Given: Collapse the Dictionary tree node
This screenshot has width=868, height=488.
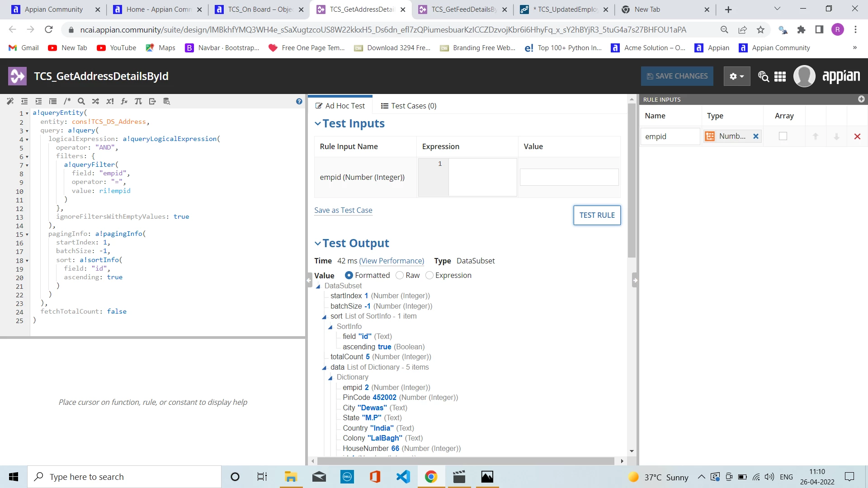Looking at the screenshot, I should (330, 378).
